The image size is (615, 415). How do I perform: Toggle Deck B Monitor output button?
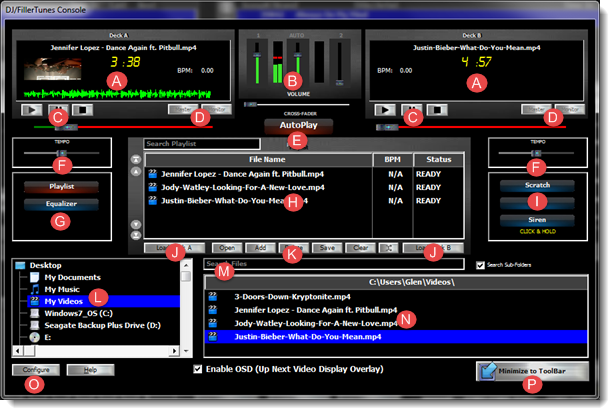tap(570, 109)
